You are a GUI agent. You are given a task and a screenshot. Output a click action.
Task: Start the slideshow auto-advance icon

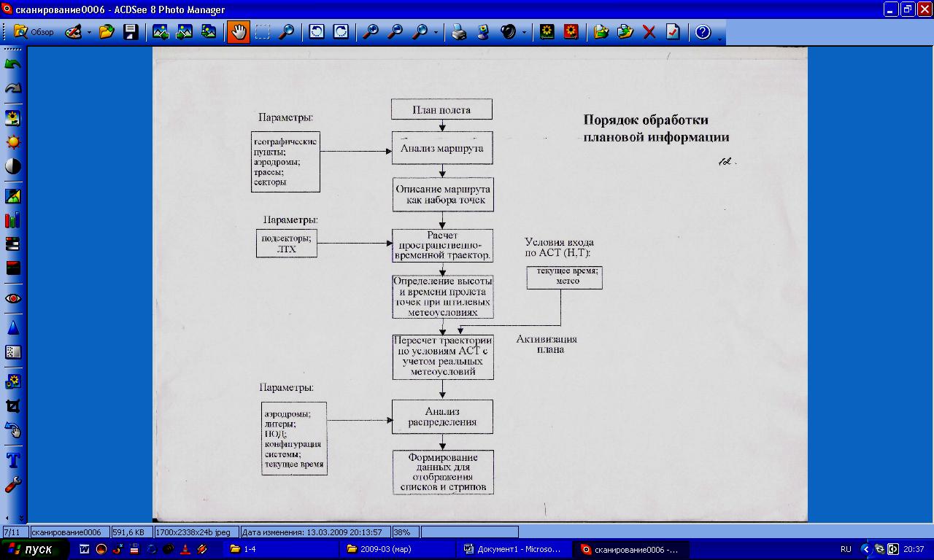[209, 32]
